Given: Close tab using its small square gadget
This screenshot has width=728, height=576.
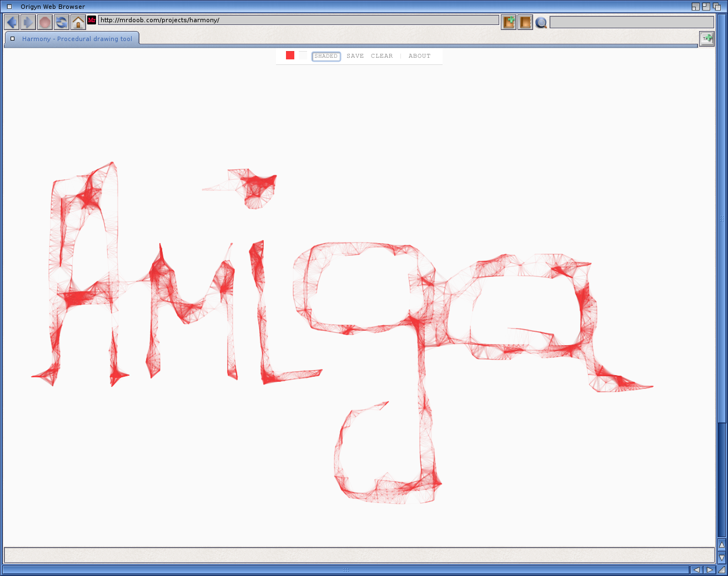Looking at the screenshot, I should (x=12, y=39).
